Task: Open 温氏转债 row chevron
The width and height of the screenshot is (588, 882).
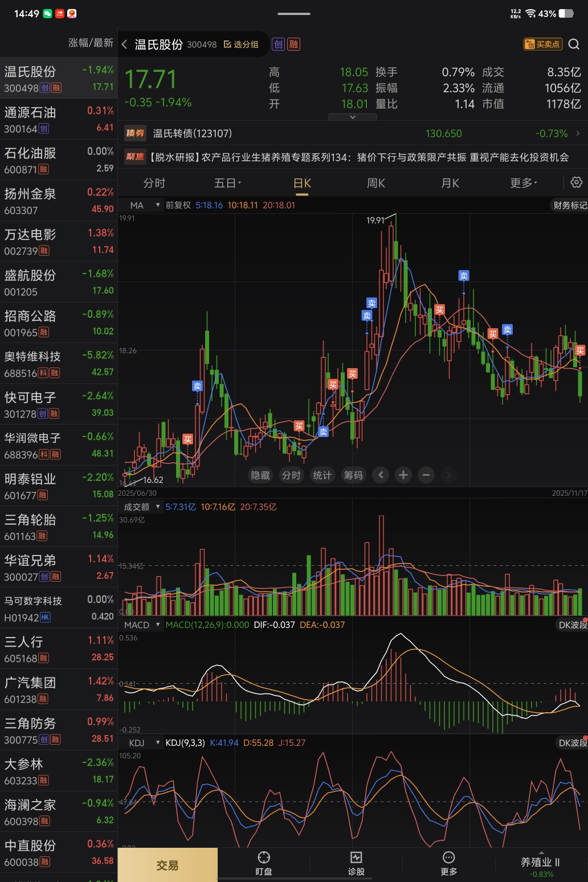Action: point(578,133)
